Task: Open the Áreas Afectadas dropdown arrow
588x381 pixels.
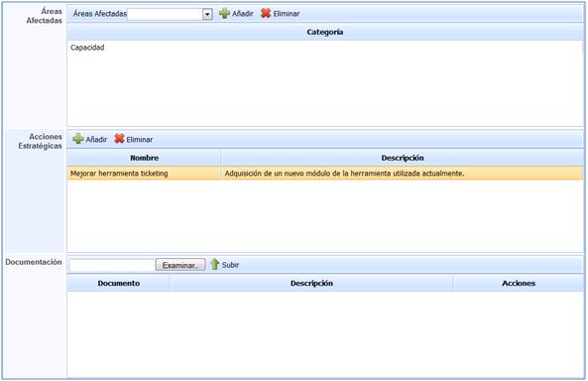Action: (207, 14)
